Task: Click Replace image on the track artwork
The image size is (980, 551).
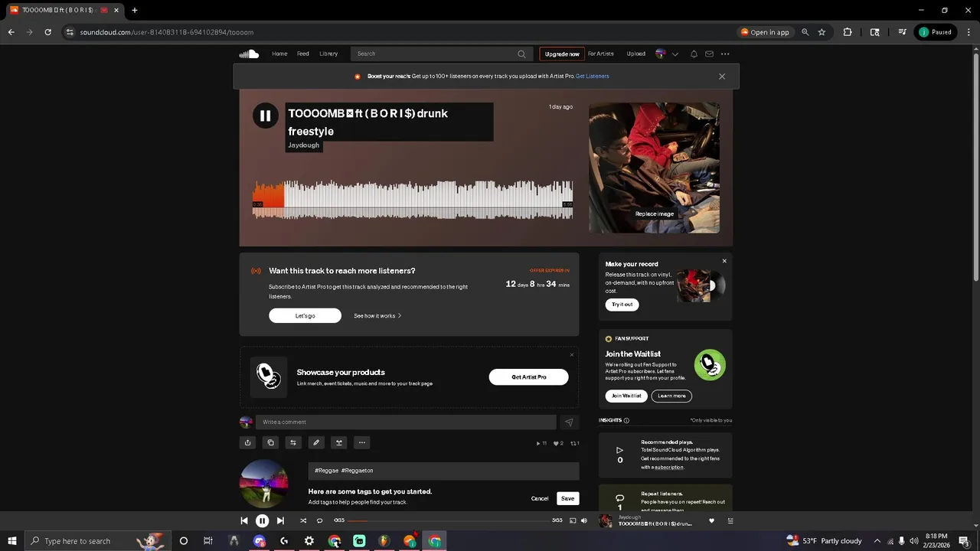Action: coord(655,214)
